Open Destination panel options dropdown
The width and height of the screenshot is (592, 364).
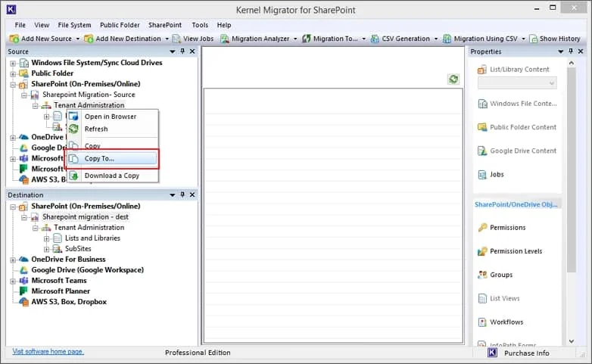173,195
